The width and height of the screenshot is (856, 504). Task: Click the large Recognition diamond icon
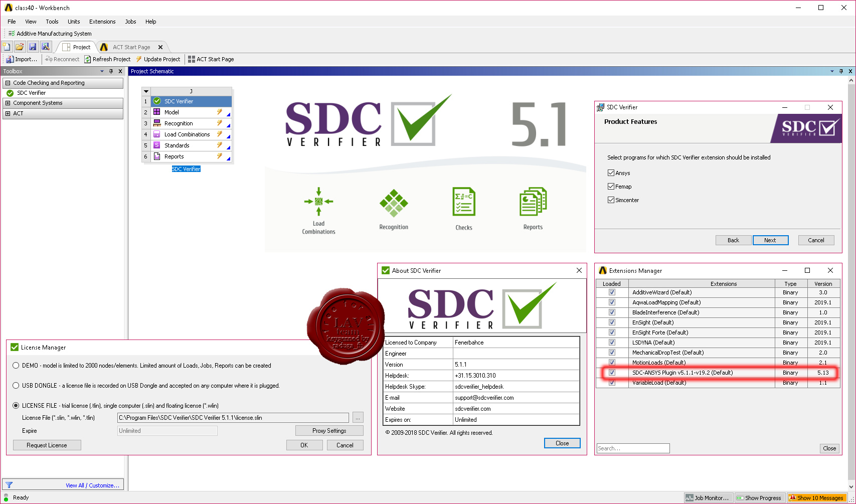coord(394,203)
